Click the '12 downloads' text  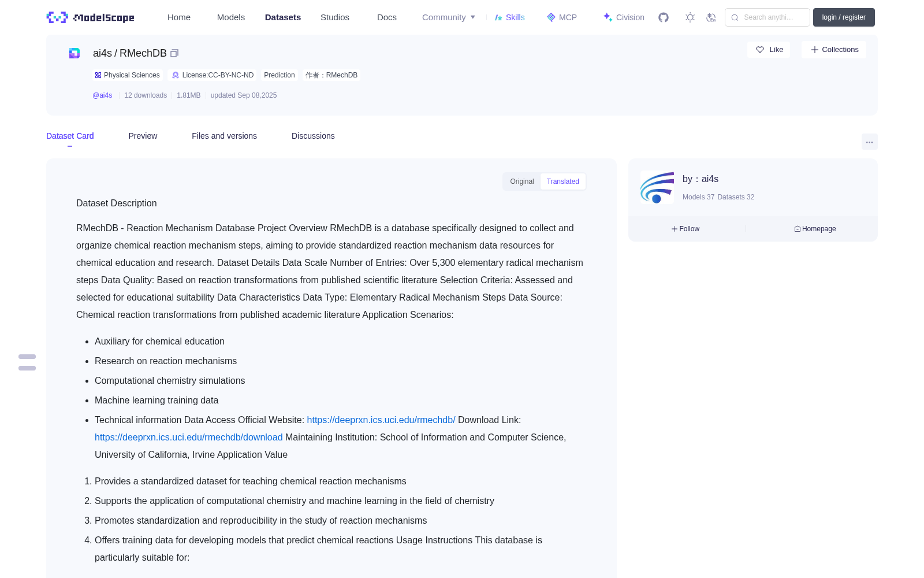click(146, 95)
